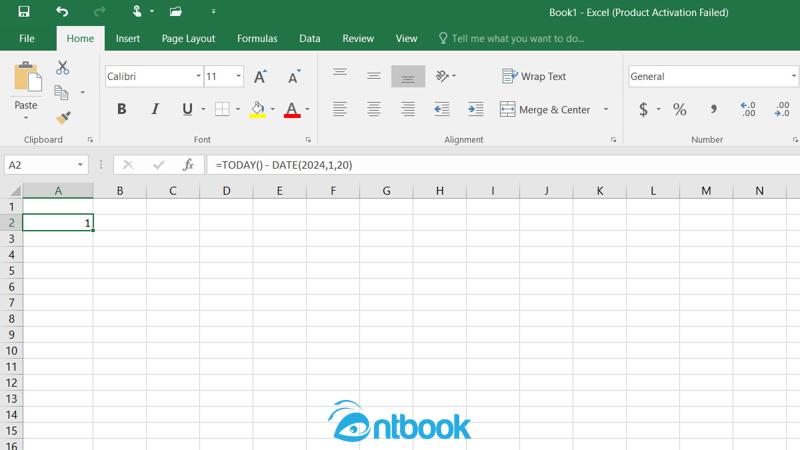Open the Borders dropdown arrow
Image resolution: width=800 pixels, height=450 pixels.
(x=238, y=109)
